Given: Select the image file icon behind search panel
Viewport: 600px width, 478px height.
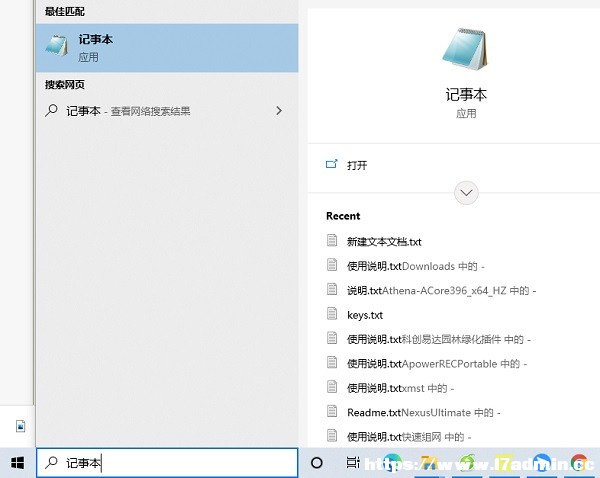Looking at the screenshot, I should pos(21,426).
